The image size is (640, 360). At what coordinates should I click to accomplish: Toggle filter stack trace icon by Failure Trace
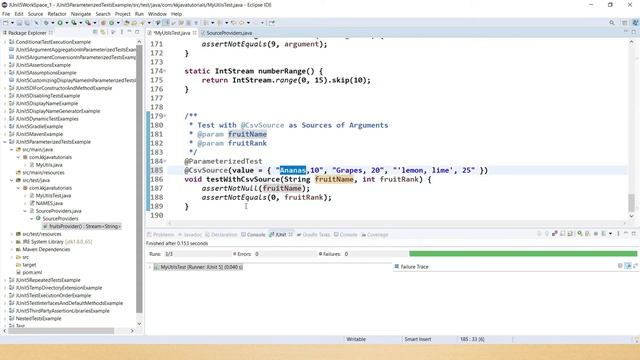[x=628, y=266]
